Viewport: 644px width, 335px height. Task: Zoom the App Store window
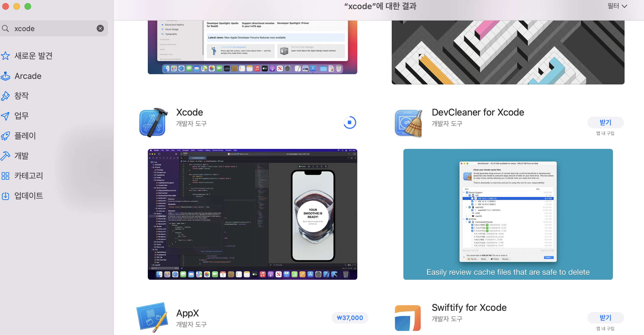click(28, 6)
